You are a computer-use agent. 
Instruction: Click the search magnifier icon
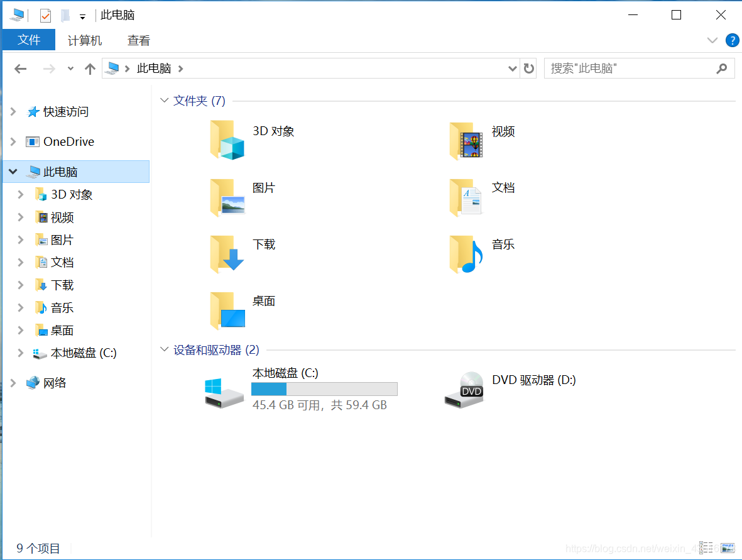(722, 69)
